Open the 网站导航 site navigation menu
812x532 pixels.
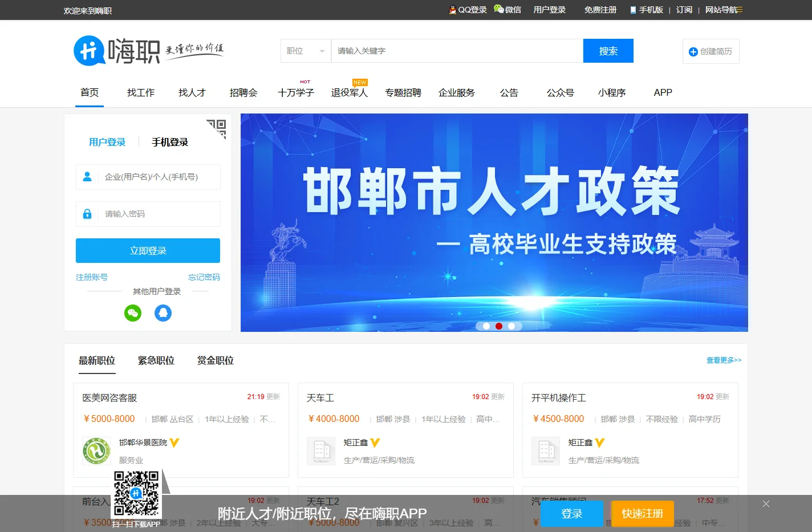(x=724, y=10)
